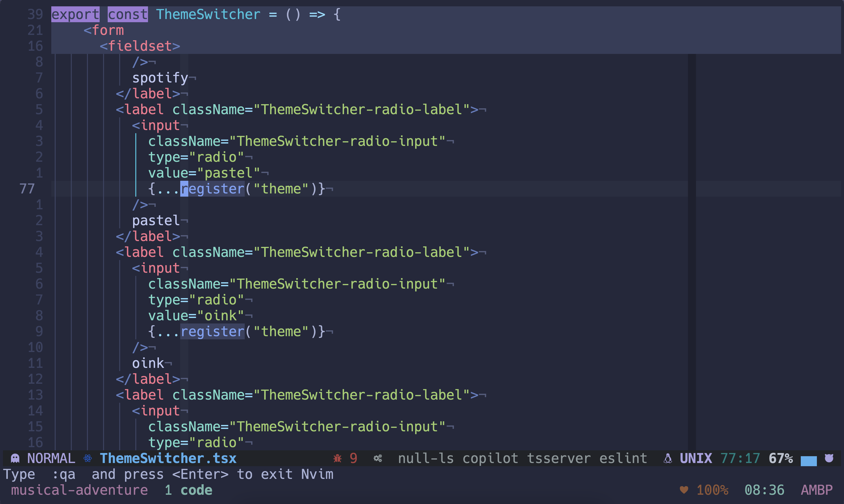Viewport: 844px width, 504px height.
Task: Click the musical-adventure tmux session name
Action: (79, 490)
